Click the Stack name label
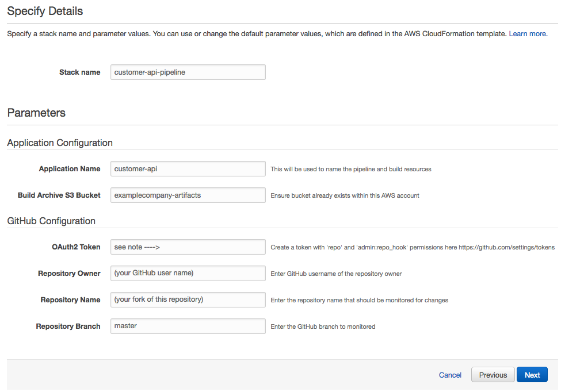 [79, 72]
